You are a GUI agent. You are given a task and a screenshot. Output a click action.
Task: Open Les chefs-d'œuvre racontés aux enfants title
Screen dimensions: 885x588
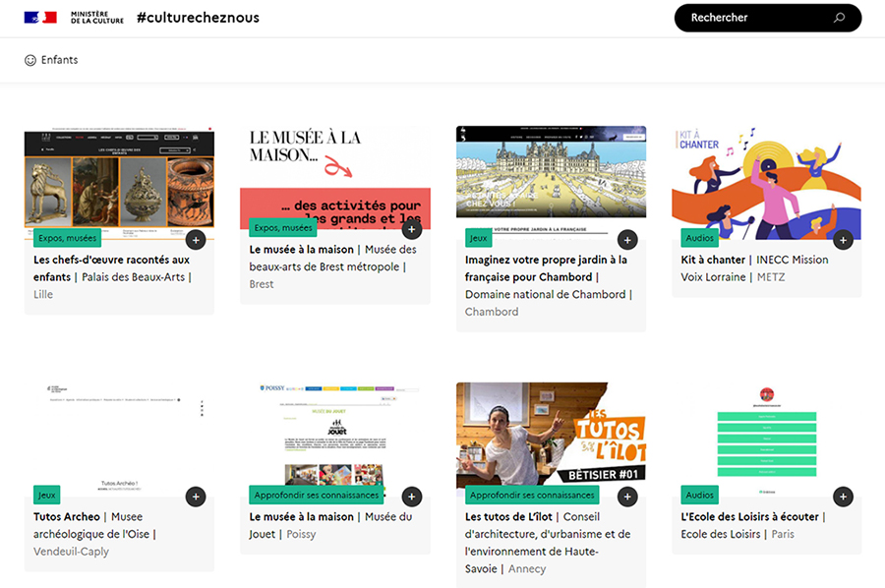tap(111, 268)
